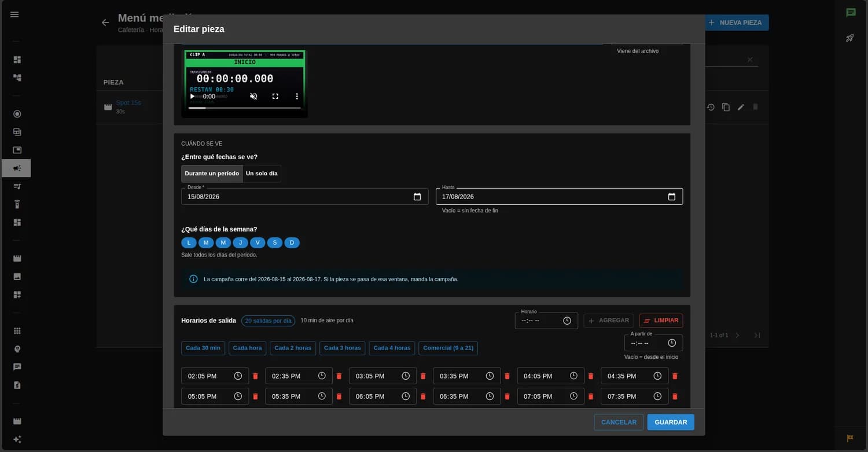868x452 pixels.
Task: Seek on the video progress bar
Action: [245, 108]
